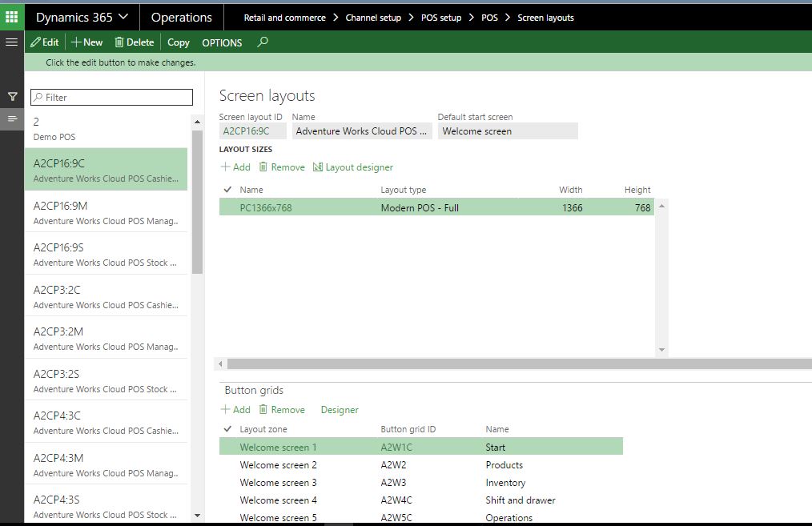Sort by Button grid ID column header
The width and height of the screenshot is (812, 526).
408,429
